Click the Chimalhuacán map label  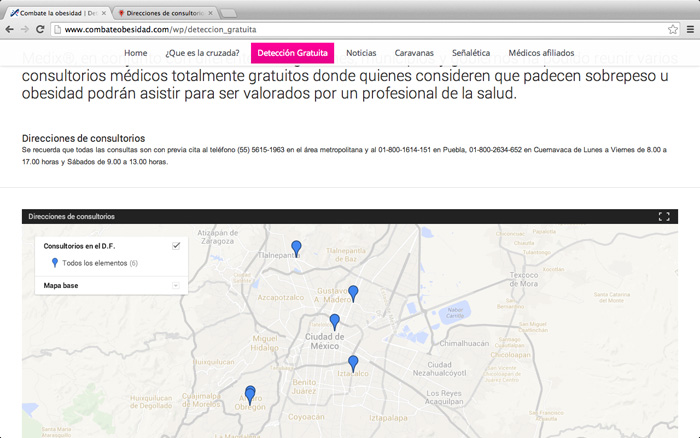click(x=464, y=343)
